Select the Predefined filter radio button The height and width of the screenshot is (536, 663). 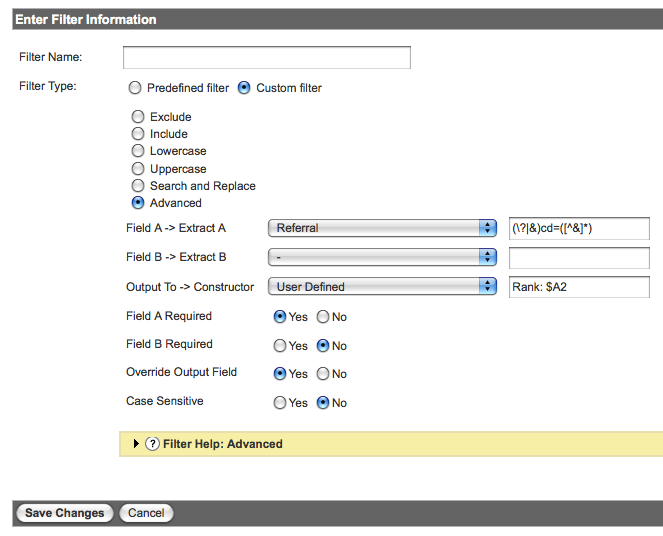point(135,88)
